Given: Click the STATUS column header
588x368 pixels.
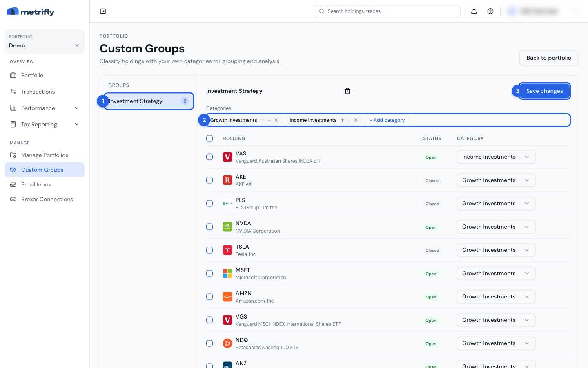Looking at the screenshot, I should click(x=432, y=139).
